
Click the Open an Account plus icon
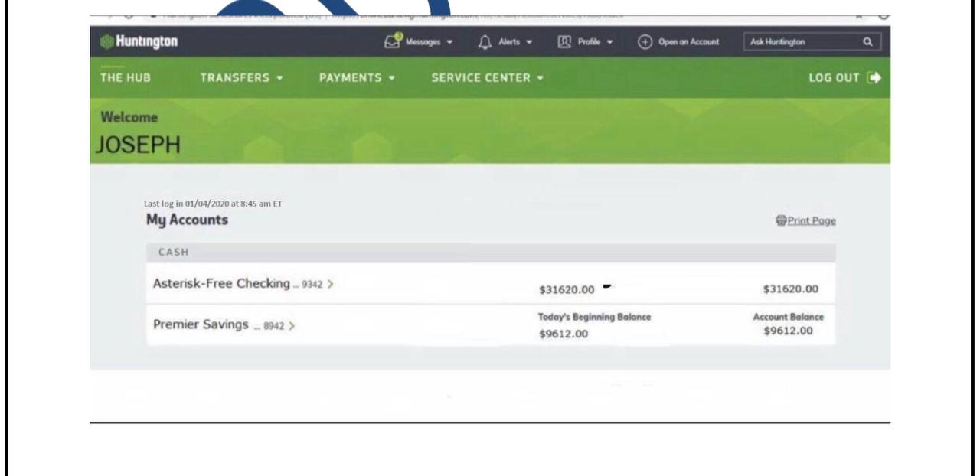pyautogui.click(x=645, y=42)
